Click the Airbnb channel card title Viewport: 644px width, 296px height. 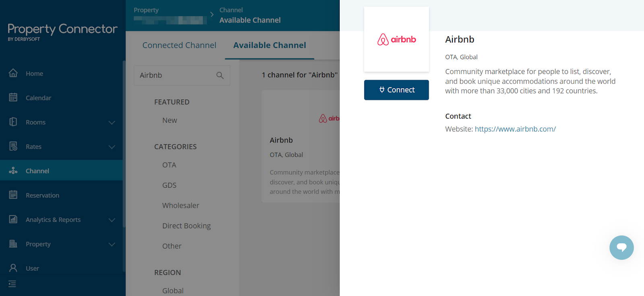[x=281, y=140]
